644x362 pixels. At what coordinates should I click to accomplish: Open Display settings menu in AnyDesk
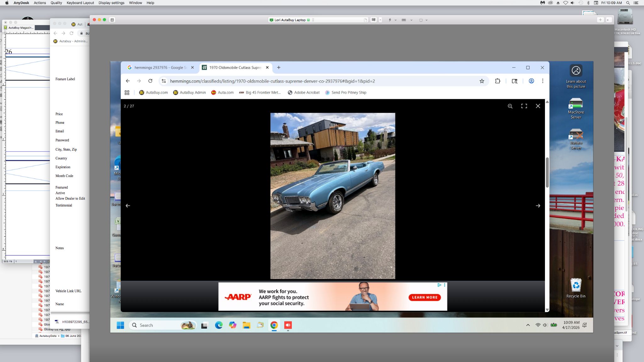tap(111, 3)
